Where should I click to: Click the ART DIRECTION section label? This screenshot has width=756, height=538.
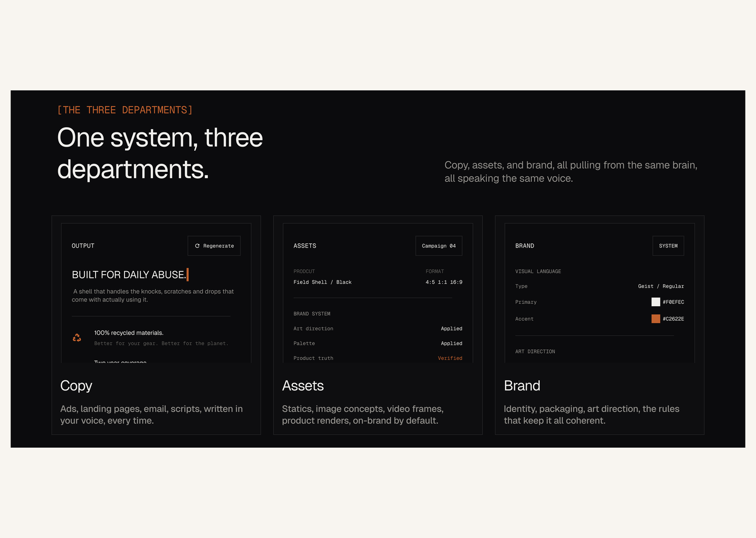click(535, 351)
